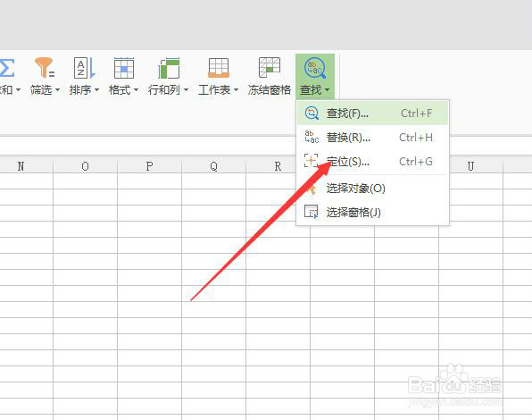Click the Ctrl+F shortcut text
Viewport: 532px width, 420px height.
pyautogui.click(x=416, y=113)
